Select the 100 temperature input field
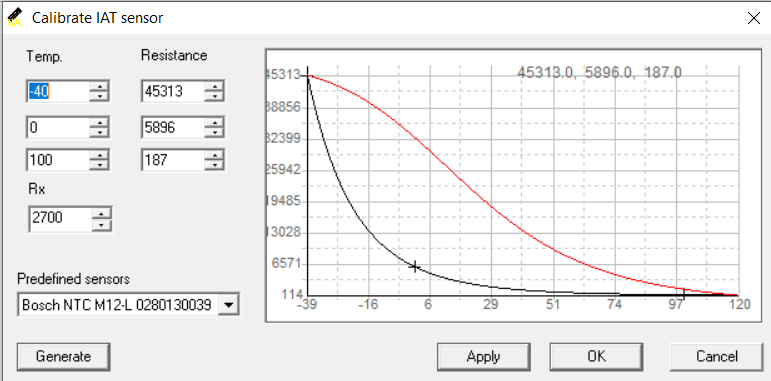Screen dimensions: 771x381 tap(58, 160)
